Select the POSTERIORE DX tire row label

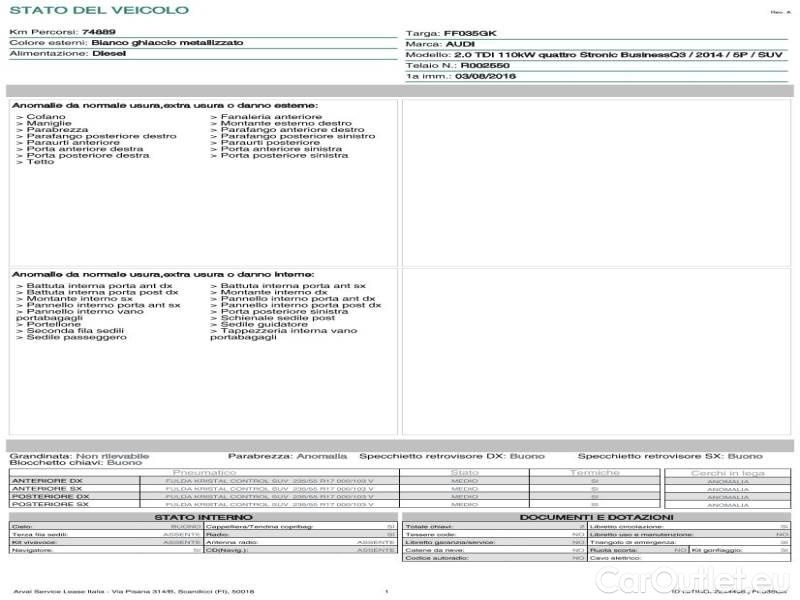(x=50, y=496)
